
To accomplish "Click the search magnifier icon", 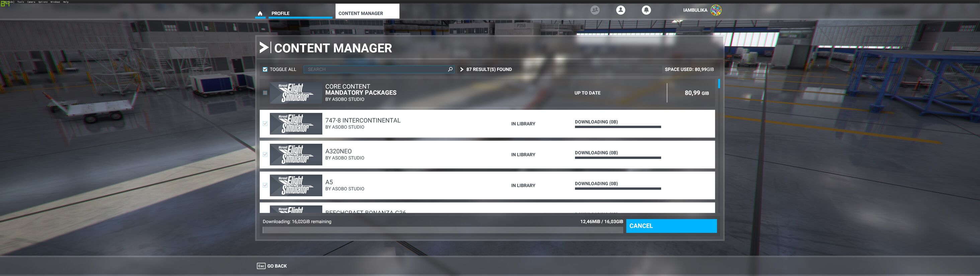I will tap(450, 69).
